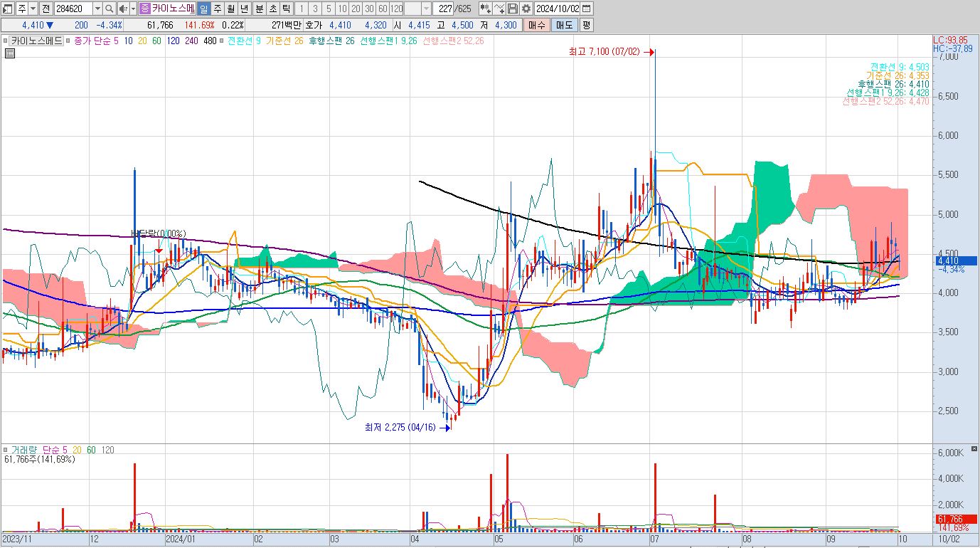Click the add indicator candlestick icon
The width and height of the screenshot is (980, 548).
coord(485,9)
